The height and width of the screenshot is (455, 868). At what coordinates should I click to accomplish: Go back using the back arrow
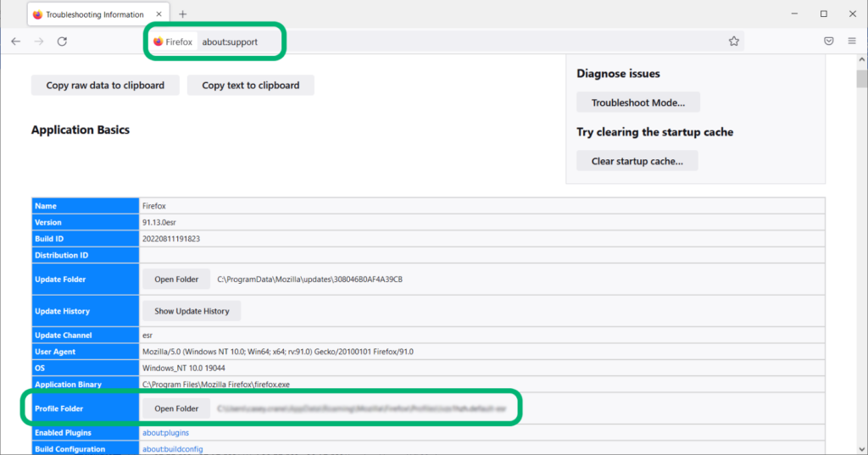coord(15,42)
